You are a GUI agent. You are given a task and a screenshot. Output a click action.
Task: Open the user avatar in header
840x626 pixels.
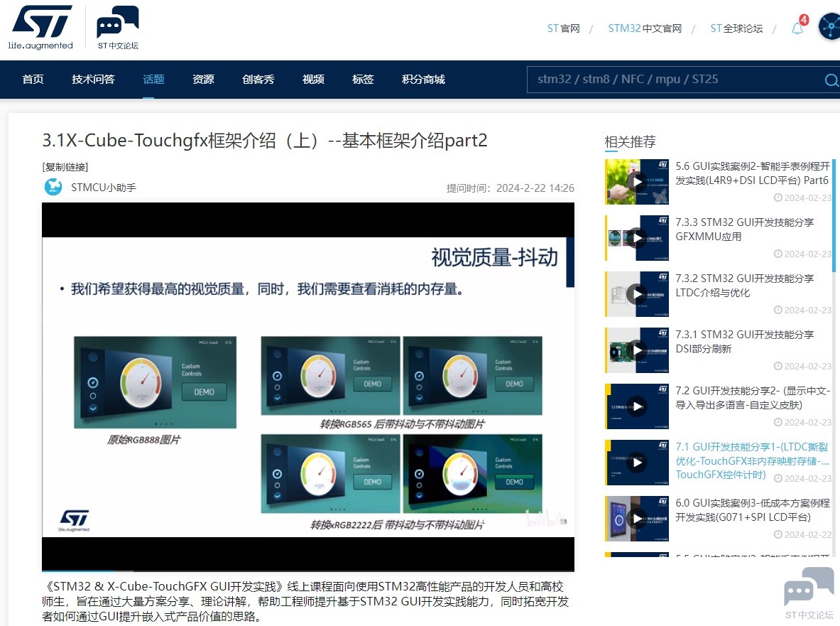pos(829,27)
